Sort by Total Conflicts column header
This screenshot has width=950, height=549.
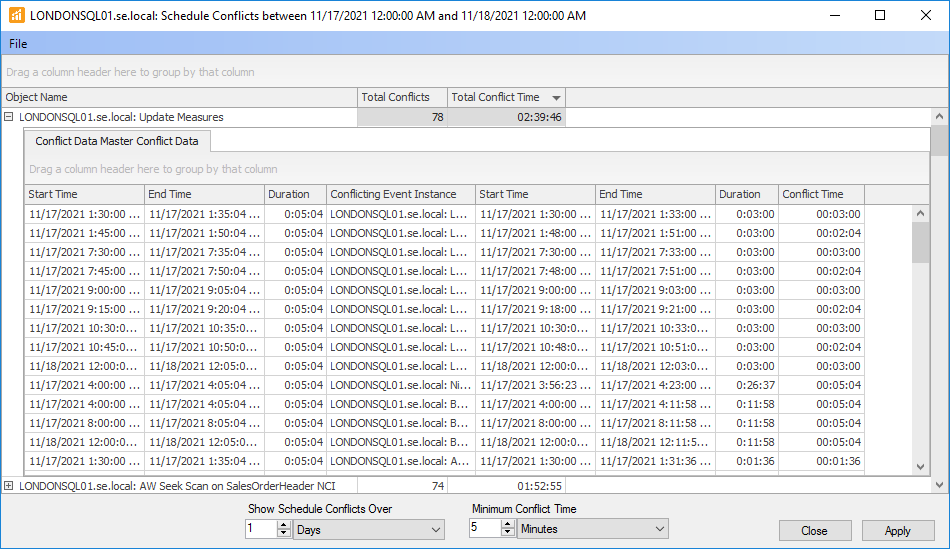(402, 97)
